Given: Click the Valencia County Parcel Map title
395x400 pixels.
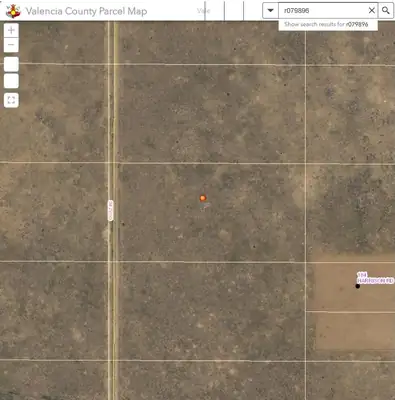Looking at the screenshot, I should coord(86,11).
